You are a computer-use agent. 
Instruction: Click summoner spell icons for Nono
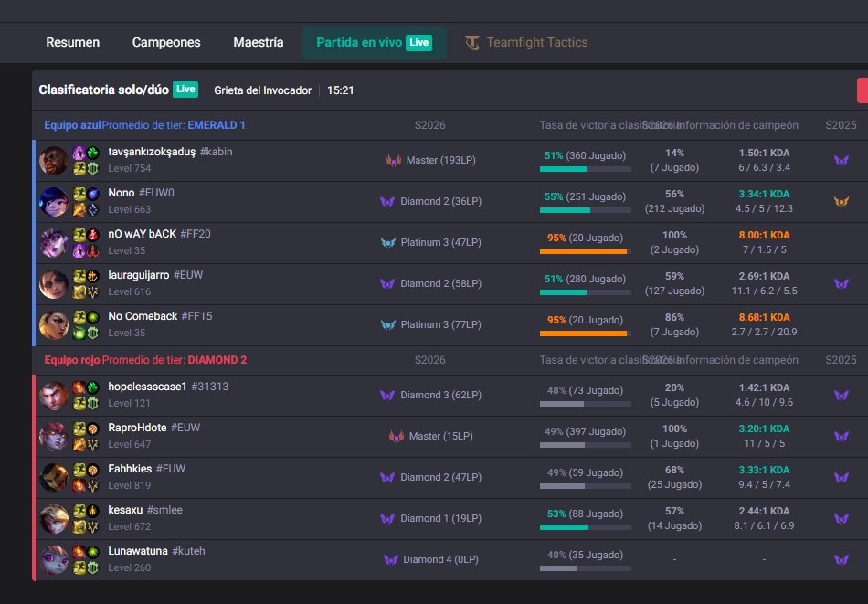(x=79, y=202)
